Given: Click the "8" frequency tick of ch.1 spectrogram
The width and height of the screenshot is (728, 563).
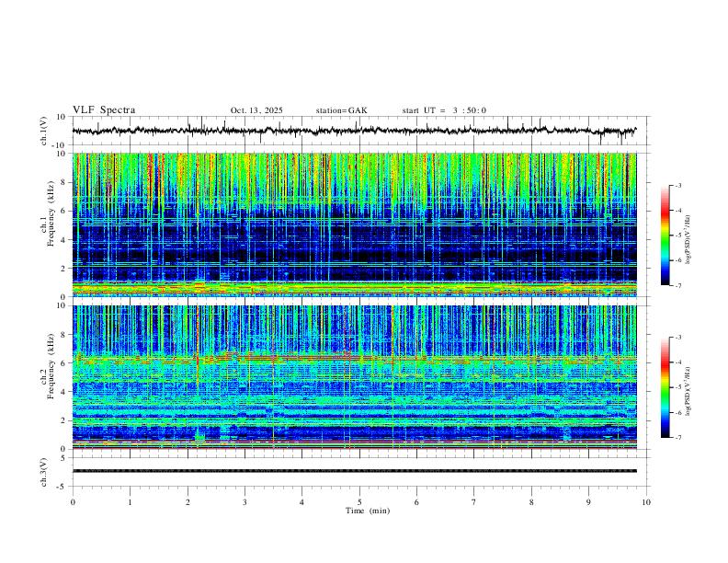Looking at the screenshot, I should click(64, 182).
